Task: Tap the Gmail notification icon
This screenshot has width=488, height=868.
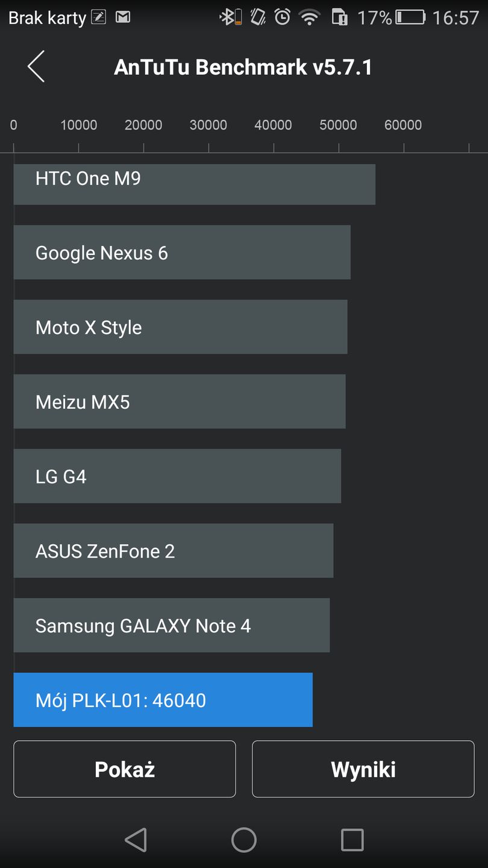Action: tap(123, 17)
